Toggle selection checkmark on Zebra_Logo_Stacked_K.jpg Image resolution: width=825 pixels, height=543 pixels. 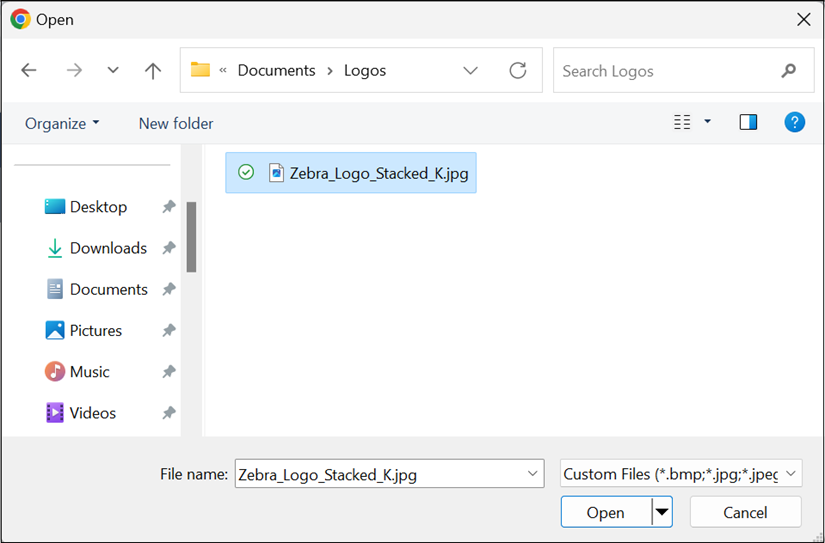246,173
